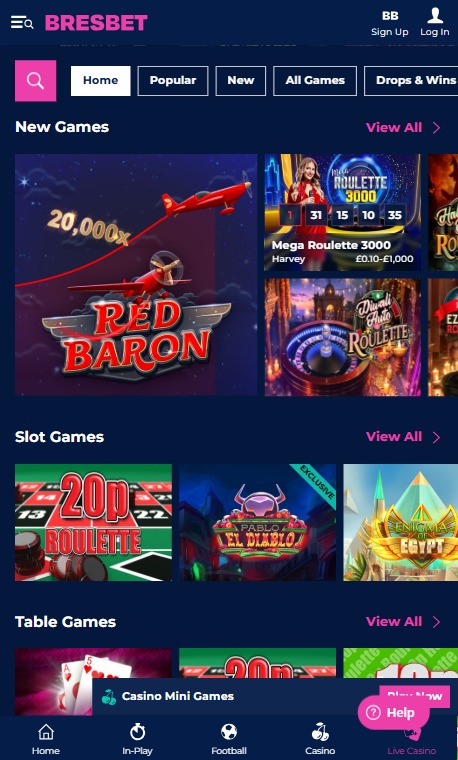Select the New tab
458x760 pixels.
pyautogui.click(x=241, y=80)
